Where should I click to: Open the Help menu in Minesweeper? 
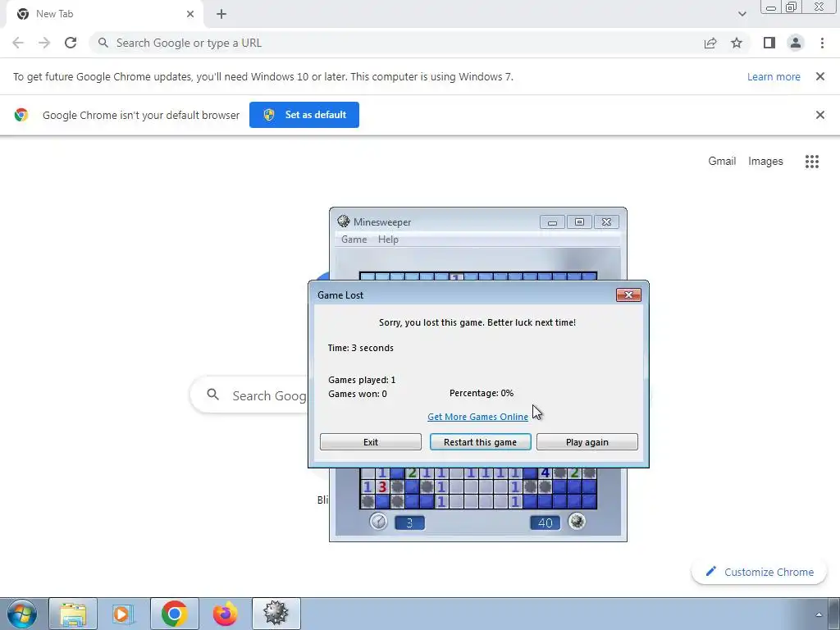tap(388, 240)
